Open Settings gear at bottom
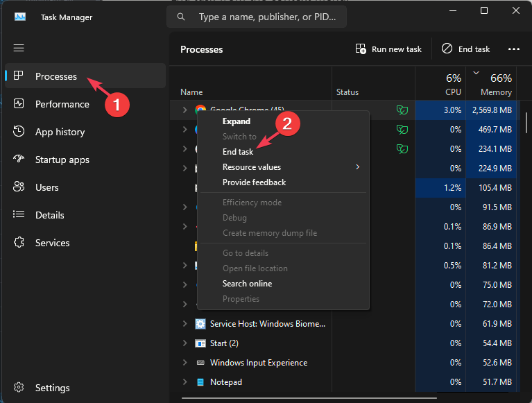The image size is (532, 403). click(x=19, y=388)
